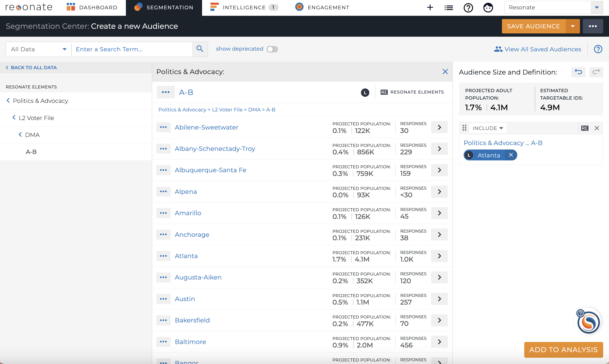Switch to the Segmentation tab

[x=164, y=7]
